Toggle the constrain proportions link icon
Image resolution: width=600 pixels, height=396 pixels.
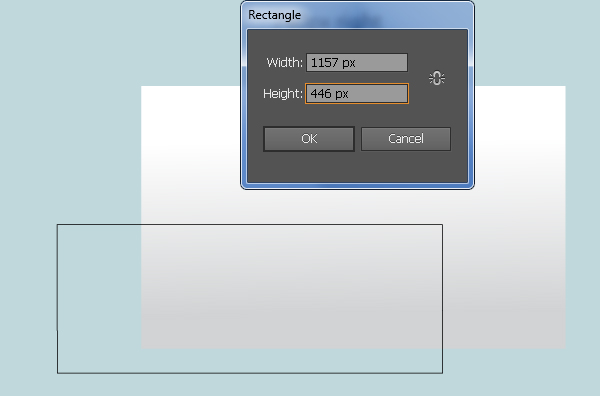click(x=437, y=78)
